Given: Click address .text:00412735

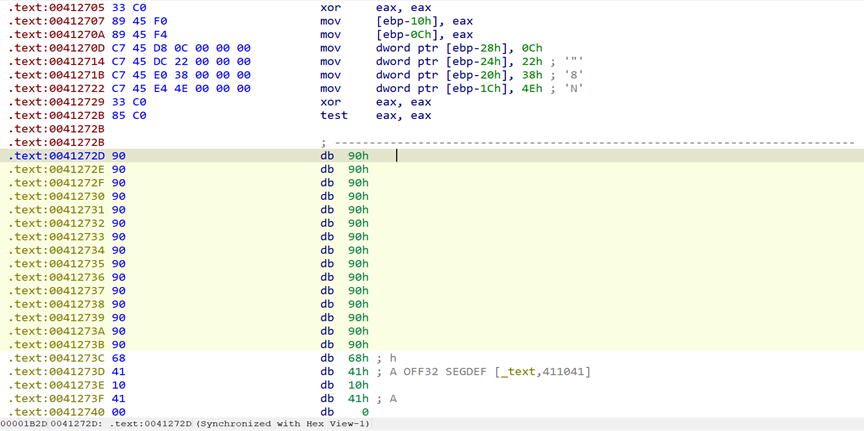Looking at the screenshot, I should [x=58, y=263].
